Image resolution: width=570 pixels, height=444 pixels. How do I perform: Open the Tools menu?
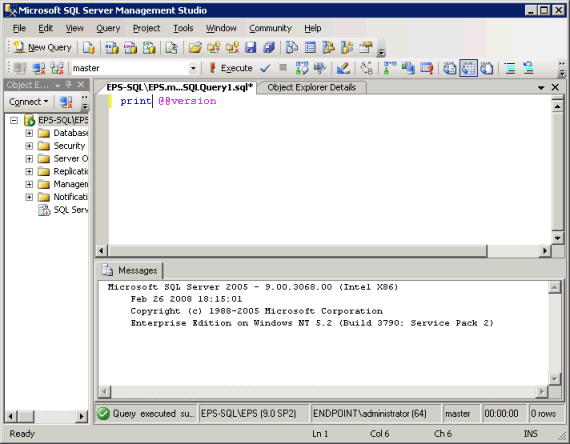click(x=183, y=28)
